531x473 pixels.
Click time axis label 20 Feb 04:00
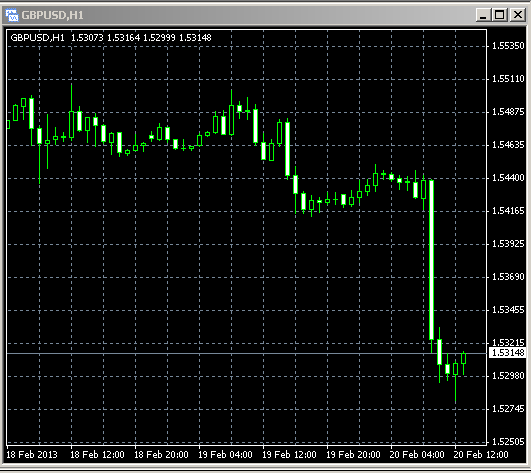(x=417, y=455)
